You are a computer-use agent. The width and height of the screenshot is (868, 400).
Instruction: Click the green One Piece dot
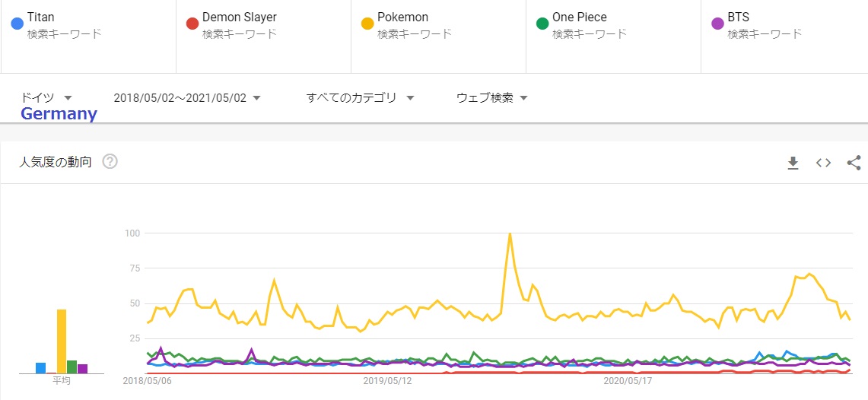(542, 24)
